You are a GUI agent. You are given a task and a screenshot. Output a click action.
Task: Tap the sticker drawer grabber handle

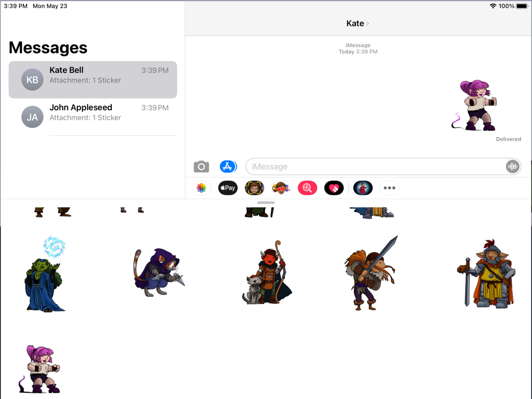(266, 203)
